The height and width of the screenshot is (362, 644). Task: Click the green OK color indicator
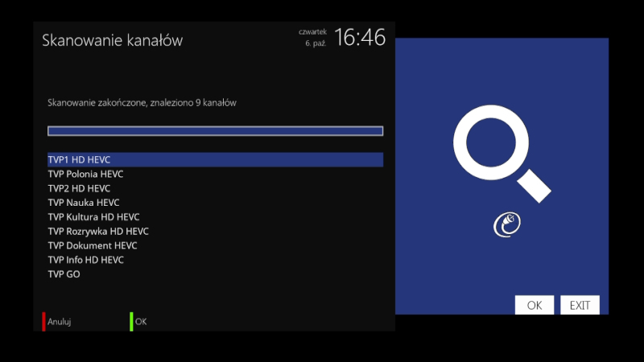click(131, 321)
